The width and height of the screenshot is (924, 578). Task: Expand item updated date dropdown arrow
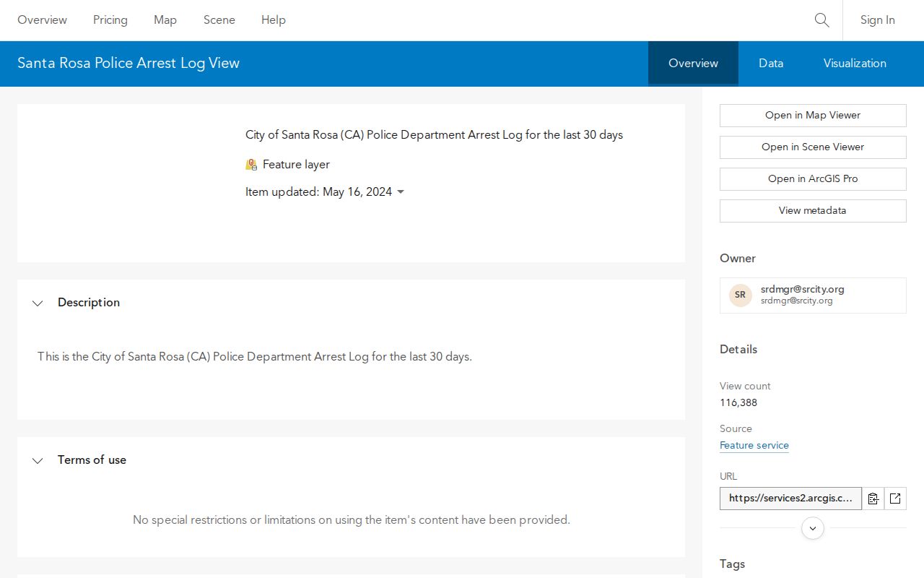click(401, 192)
